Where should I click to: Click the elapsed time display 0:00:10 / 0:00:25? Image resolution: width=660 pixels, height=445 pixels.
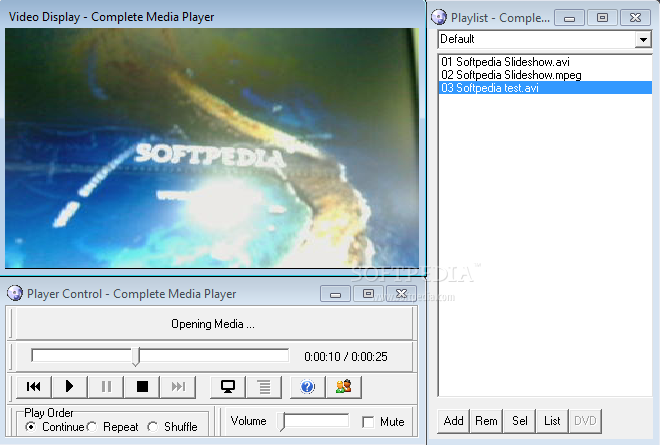click(346, 357)
